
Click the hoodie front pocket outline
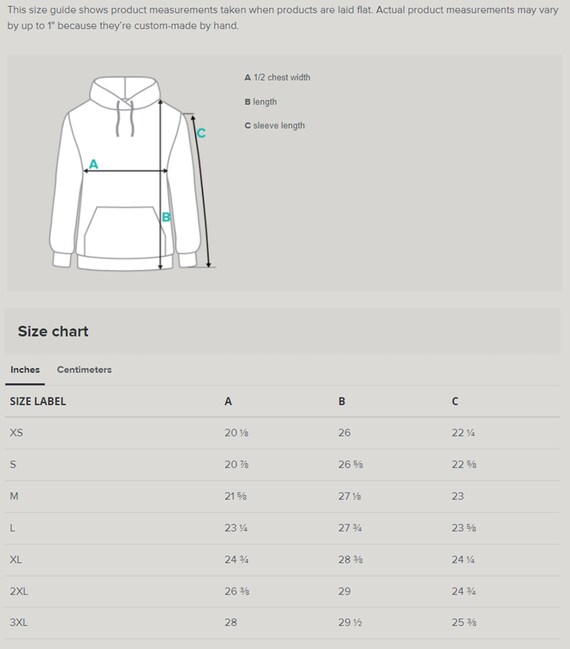[x=125, y=232]
